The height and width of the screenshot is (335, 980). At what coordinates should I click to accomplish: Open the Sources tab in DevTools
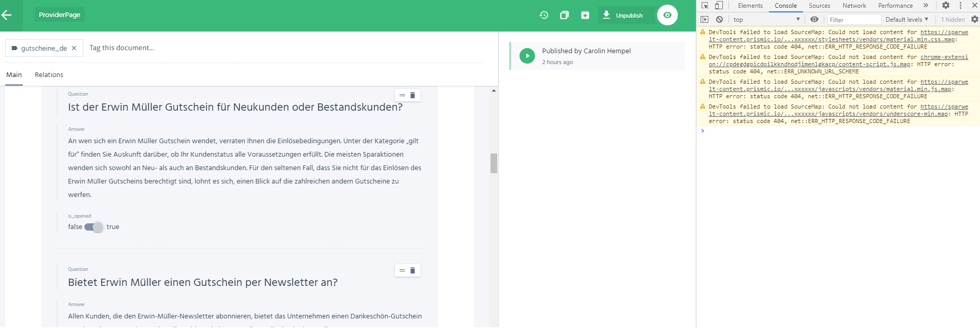[820, 6]
